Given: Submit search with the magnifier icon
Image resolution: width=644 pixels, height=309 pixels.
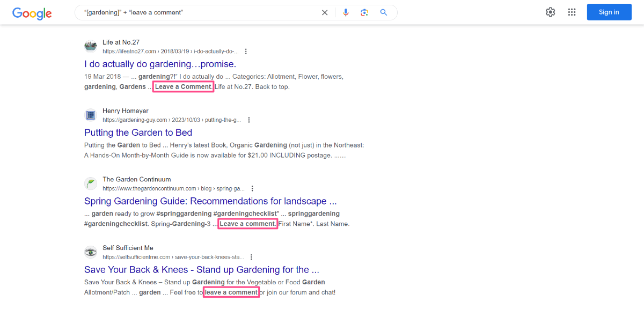Looking at the screenshot, I should 384,12.
